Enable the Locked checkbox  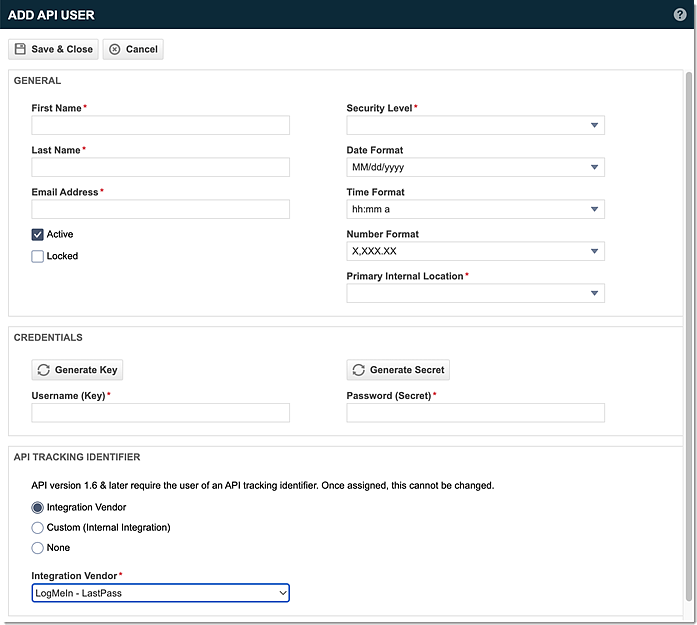[38, 256]
